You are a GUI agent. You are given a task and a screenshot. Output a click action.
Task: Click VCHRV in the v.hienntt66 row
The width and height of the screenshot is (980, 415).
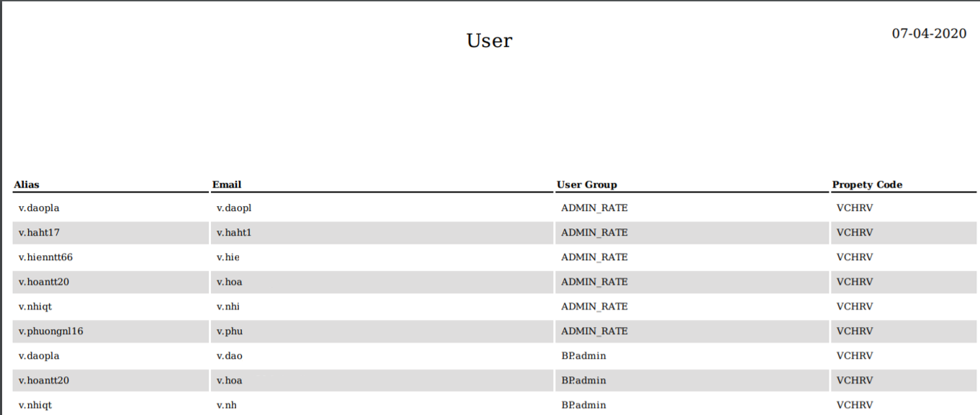click(855, 257)
